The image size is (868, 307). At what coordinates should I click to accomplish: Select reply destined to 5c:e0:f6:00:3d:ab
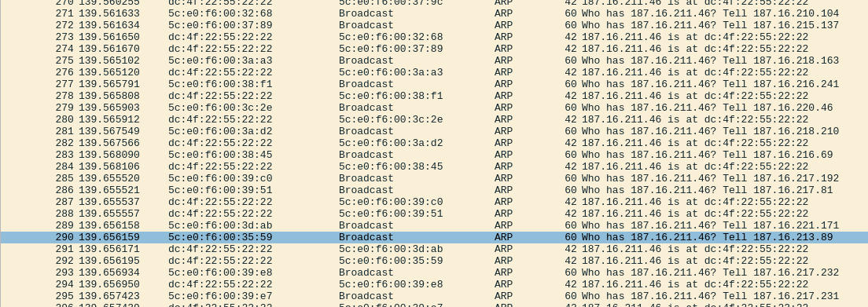tap(434, 249)
